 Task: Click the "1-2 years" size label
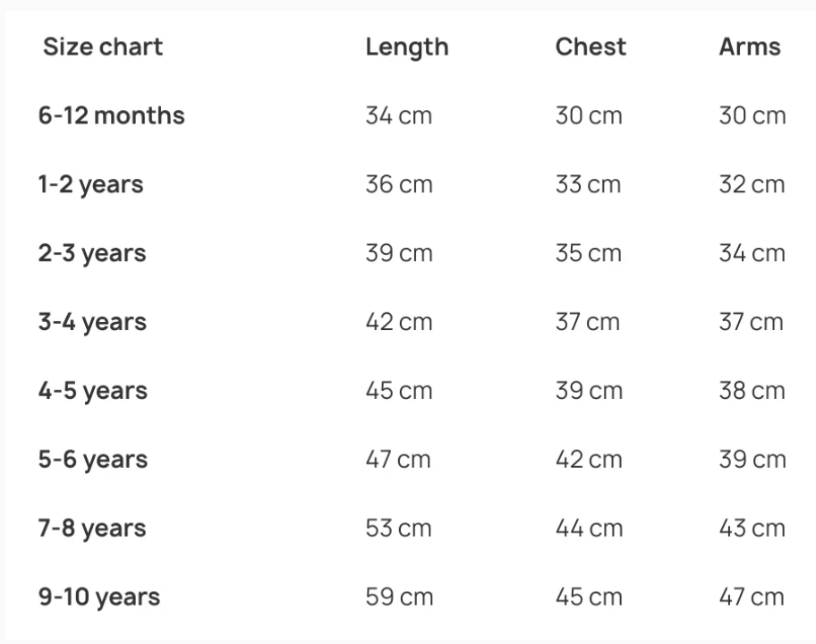pyautogui.click(x=90, y=184)
